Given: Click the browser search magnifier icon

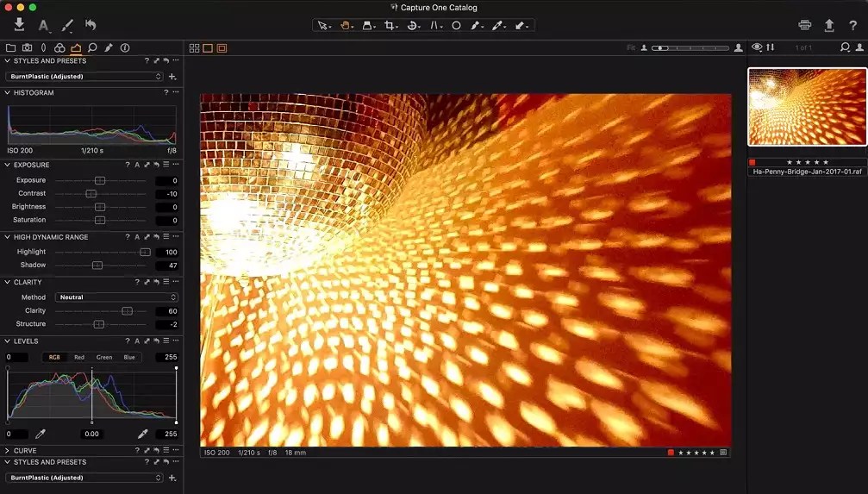Looking at the screenshot, I should click(845, 47).
